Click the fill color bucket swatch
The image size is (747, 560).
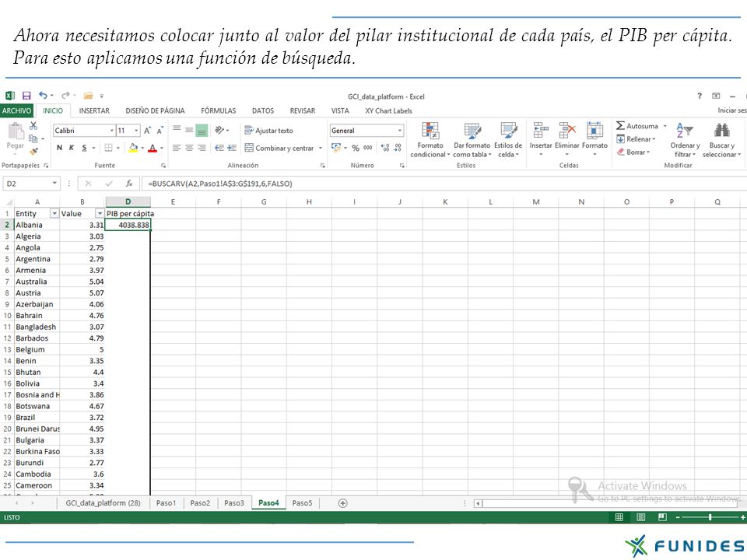click(x=133, y=148)
